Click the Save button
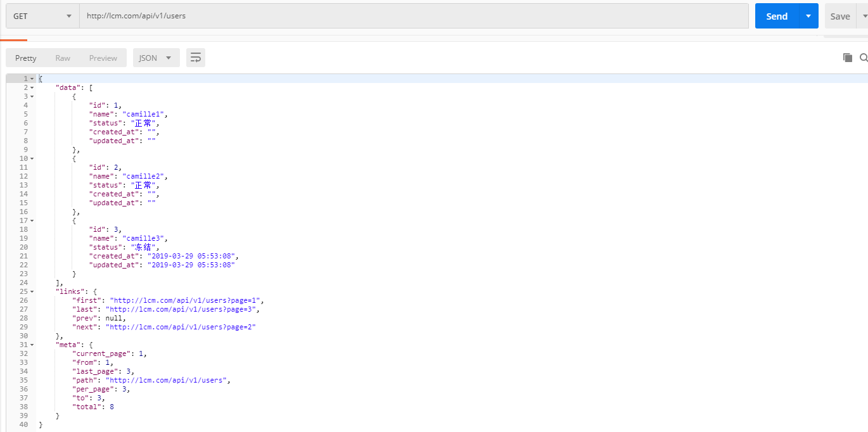The width and height of the screenshot is (868, 432). pyautogui.click(x=840, y=16)
